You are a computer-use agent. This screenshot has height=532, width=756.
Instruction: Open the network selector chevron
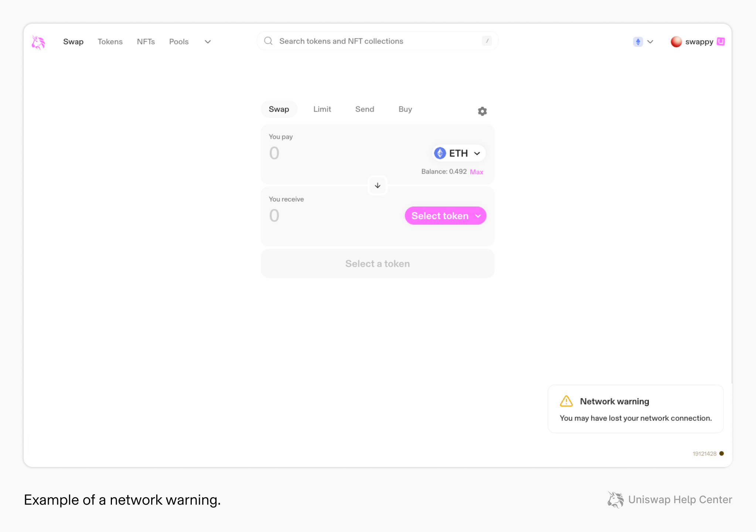(x=650, y=42)
